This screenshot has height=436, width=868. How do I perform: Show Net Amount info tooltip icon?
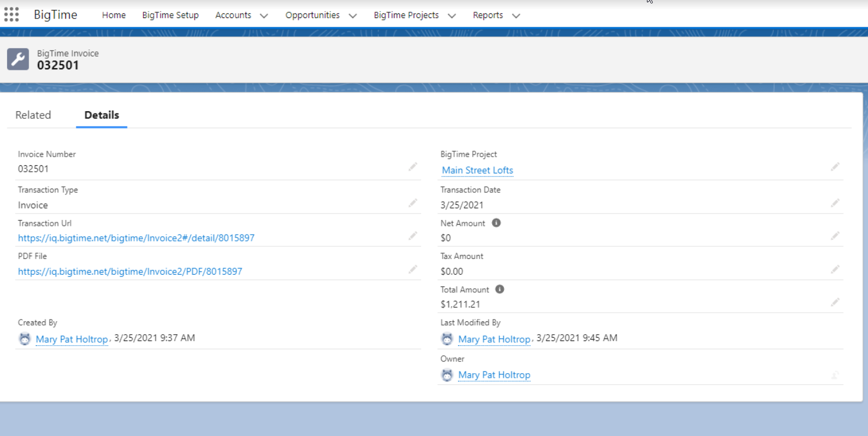496,222
